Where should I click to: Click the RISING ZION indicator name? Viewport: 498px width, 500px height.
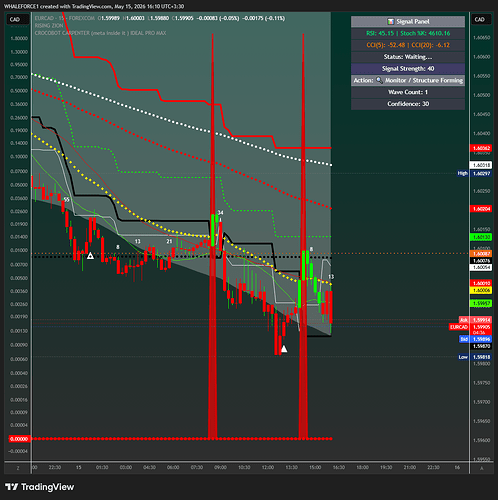(x=49, y=26)
